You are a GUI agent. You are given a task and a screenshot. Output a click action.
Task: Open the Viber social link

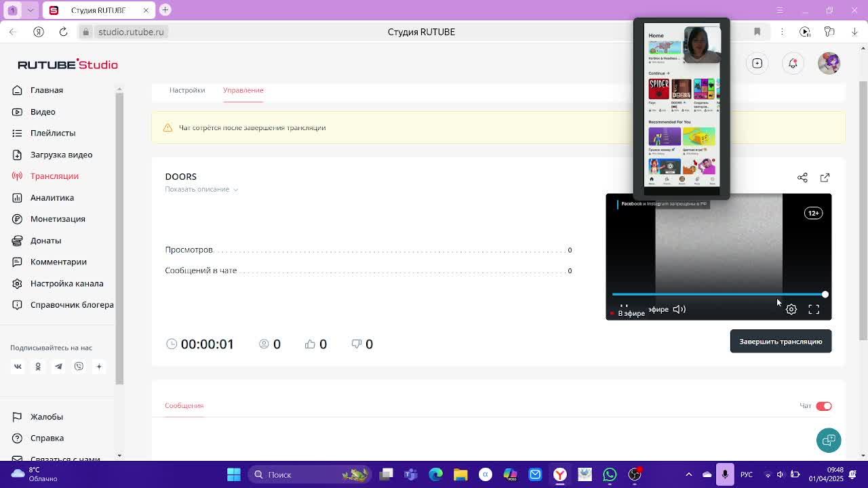point(79,367)
